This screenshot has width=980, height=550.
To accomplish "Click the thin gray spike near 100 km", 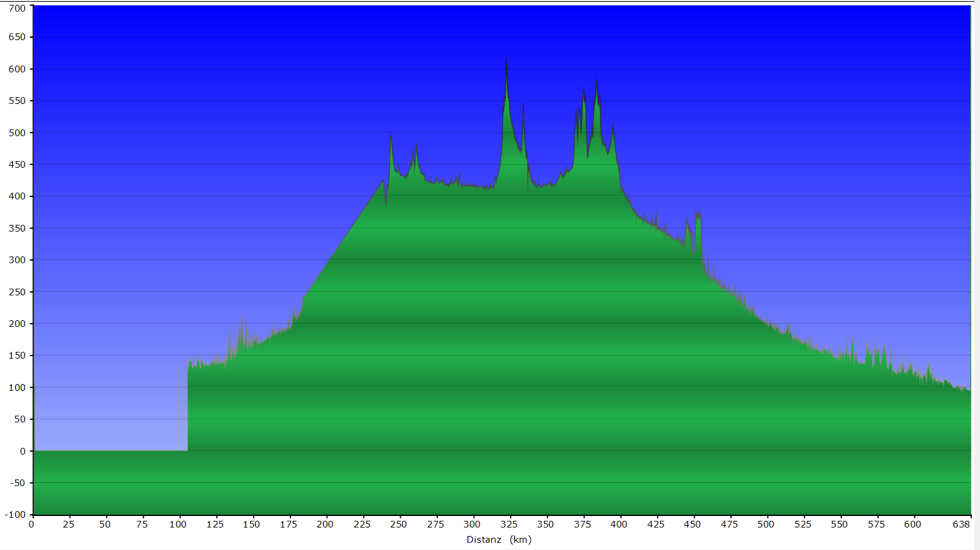I will (x=178, y=407).
